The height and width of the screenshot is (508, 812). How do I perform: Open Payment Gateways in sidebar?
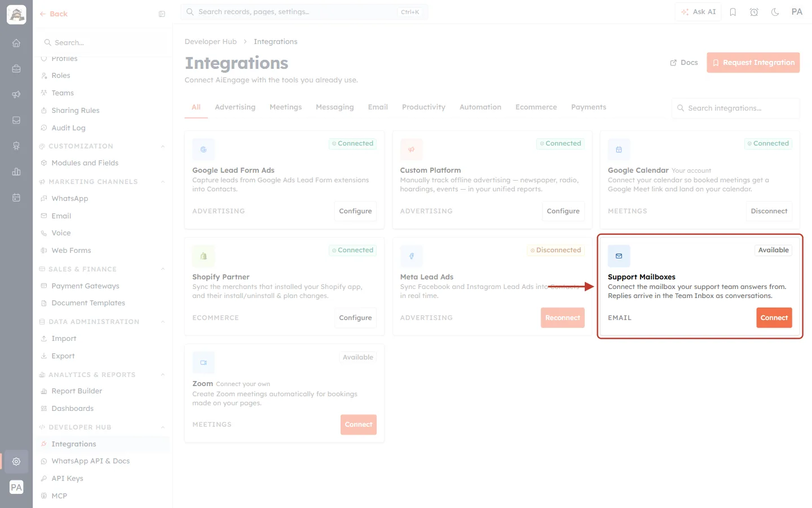(x=86, y=286)
